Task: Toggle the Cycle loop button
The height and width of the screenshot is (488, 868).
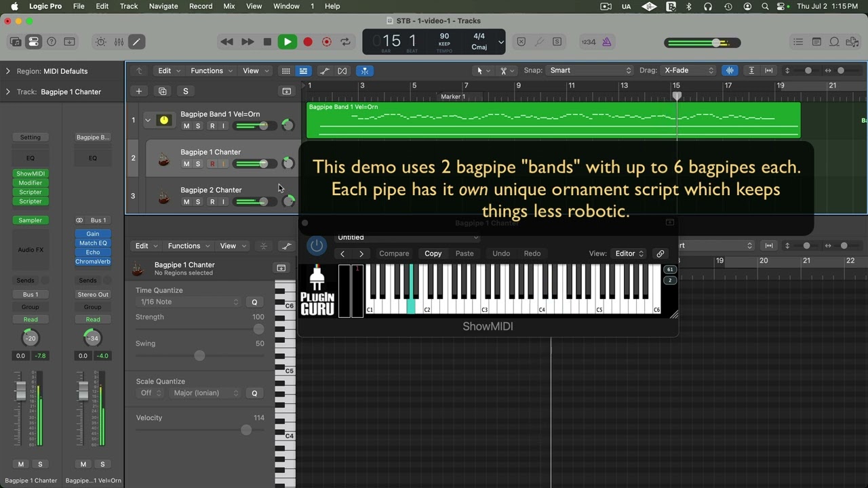Action: pyautogui.click(x=345, y=42)
